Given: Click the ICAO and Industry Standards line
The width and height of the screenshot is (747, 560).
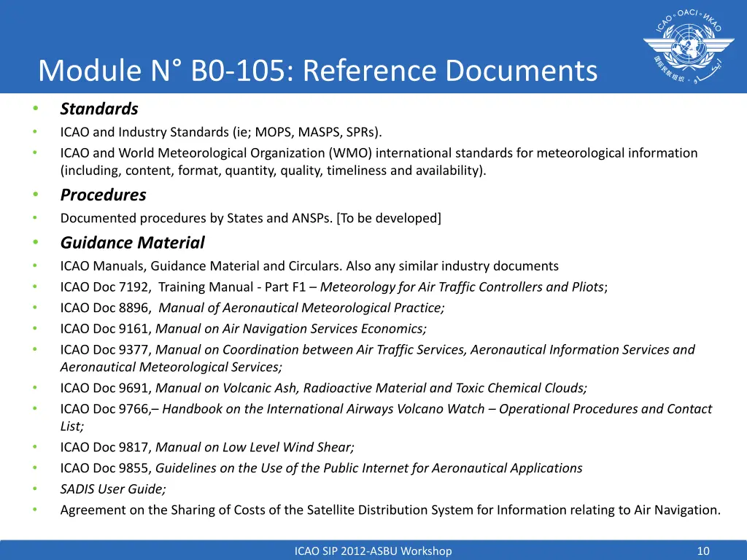Looking at the screenshot, I should (x=220, y=132).
